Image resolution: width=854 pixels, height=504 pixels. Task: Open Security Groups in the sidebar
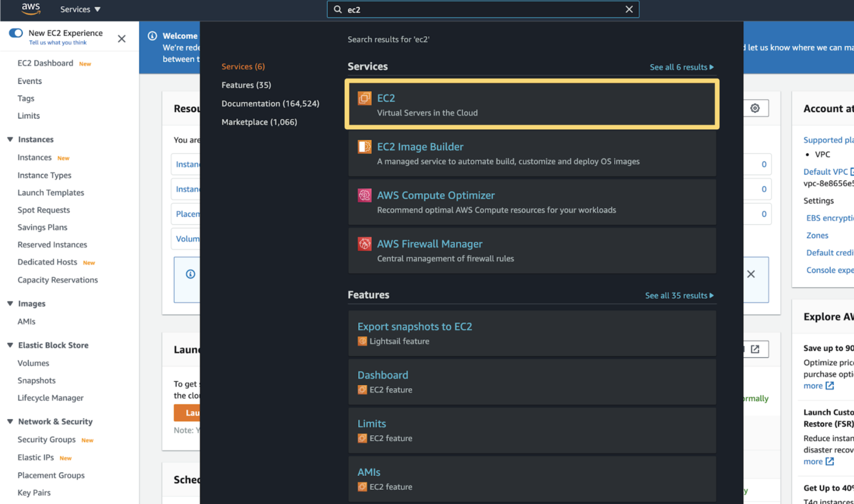click(47, 439)
